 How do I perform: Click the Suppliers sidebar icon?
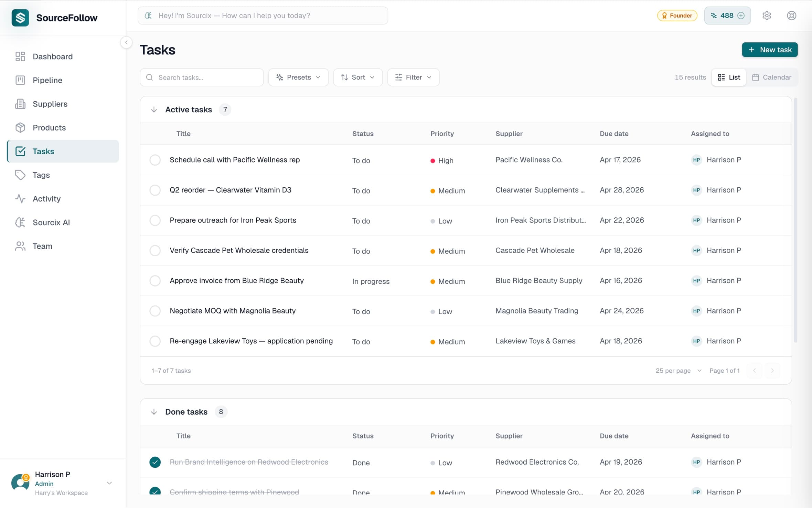pos(20,104)
